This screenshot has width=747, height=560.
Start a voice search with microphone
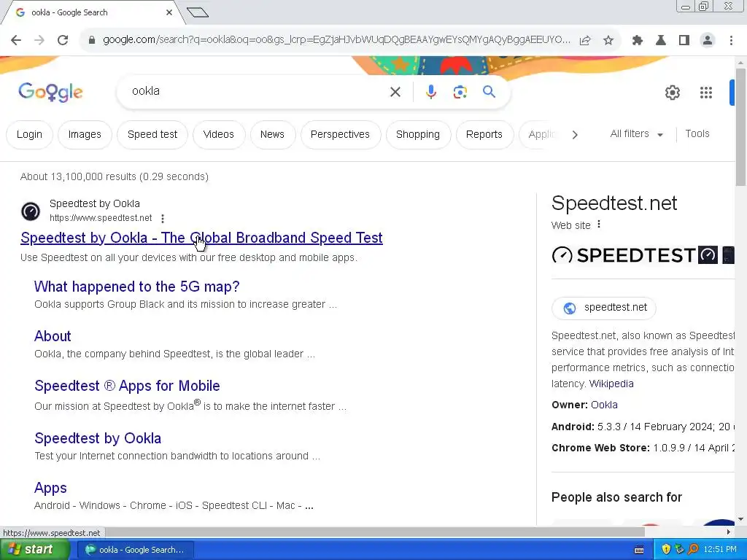click(431, 91)
